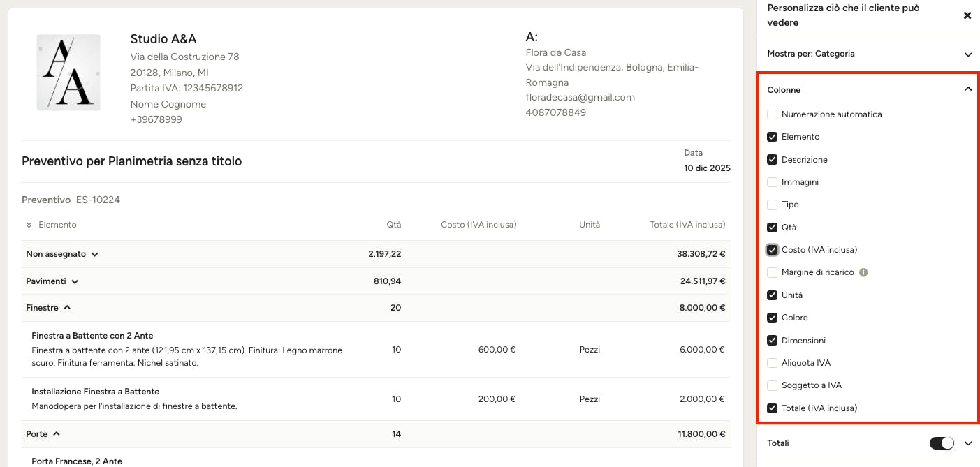This screenshot has width=980, height=467.
Task: Click the title Preventivo per Planimetria senza titolo
Action: 131,161
